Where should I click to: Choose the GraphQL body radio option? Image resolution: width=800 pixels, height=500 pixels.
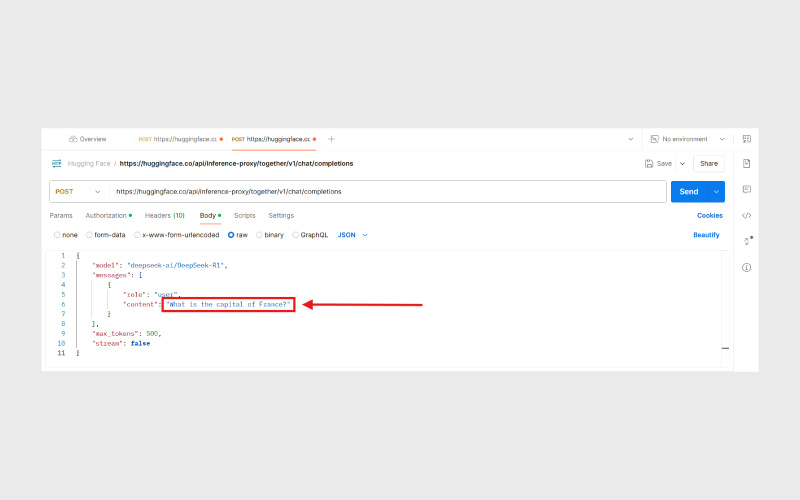[x=295, y=235]
